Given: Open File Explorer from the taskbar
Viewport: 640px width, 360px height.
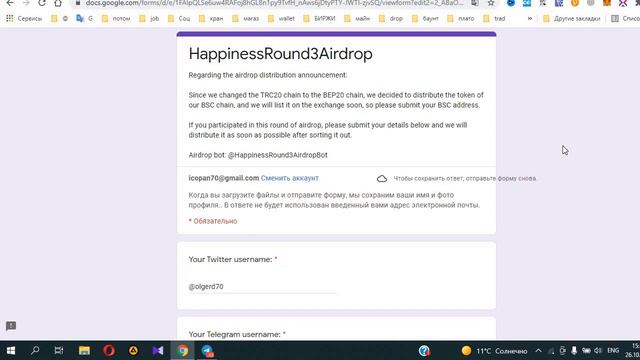Looking at the screenshot, I should 84,351.
